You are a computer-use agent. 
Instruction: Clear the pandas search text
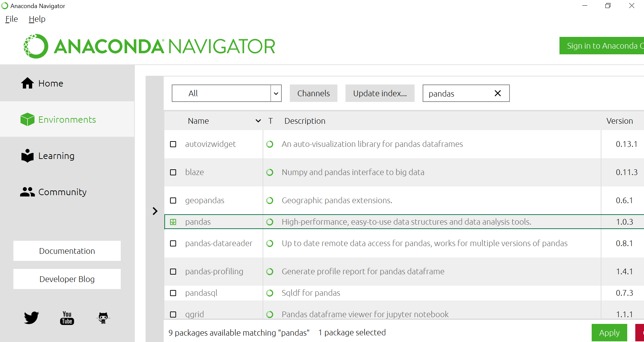pos(498,93)
